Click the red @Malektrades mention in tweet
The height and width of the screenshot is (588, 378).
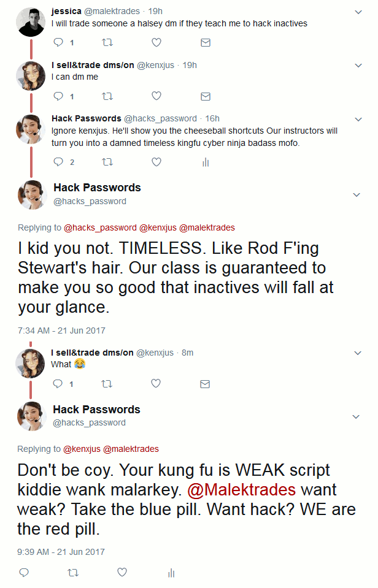click(241, 490)
